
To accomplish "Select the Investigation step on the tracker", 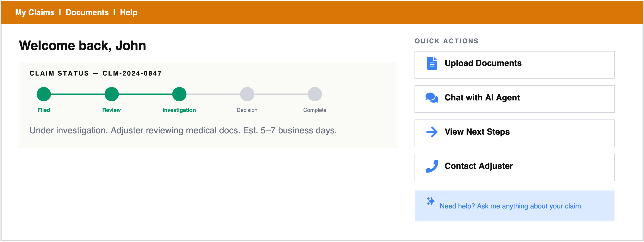I will click(179, 94).
